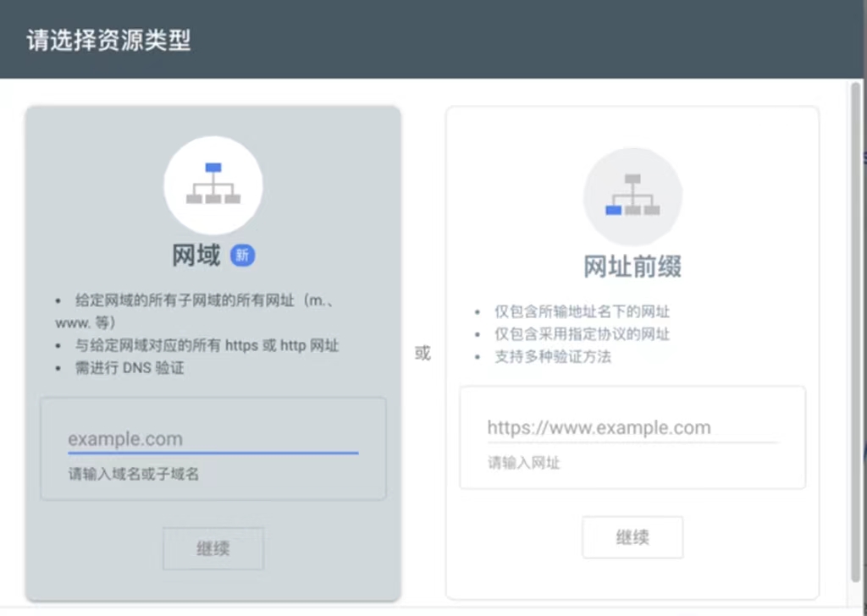Click the blue 新 badge
Viewport: 867px width, 616px height.
click(243, 256)
